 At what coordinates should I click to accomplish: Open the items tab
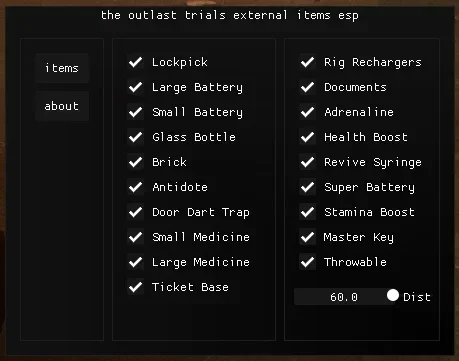[62, 68]
